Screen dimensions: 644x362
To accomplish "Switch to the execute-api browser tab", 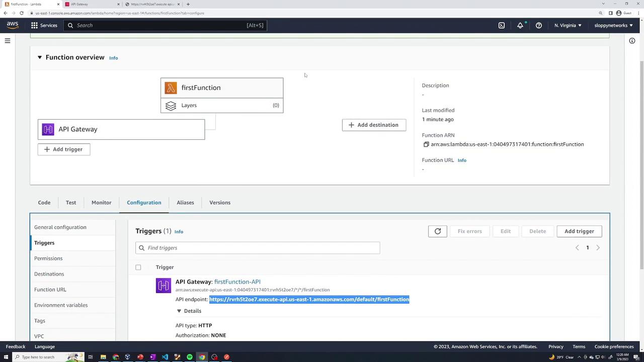I will click(x=152, y=4).
